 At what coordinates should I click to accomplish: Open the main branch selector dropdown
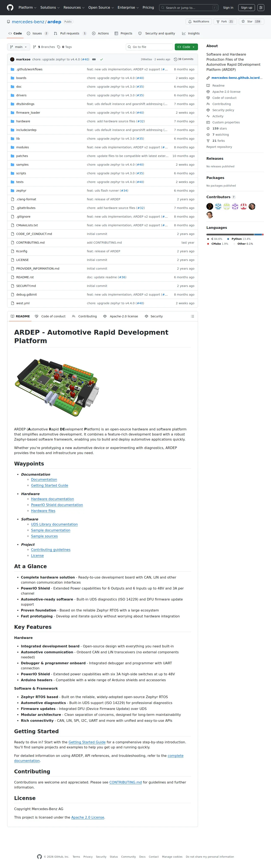point(19,47)
